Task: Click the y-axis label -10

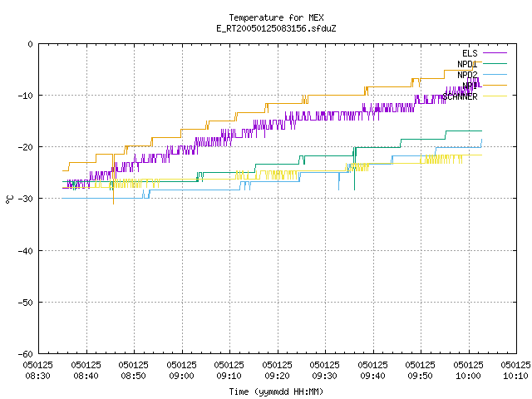Action: click(26, 96)
